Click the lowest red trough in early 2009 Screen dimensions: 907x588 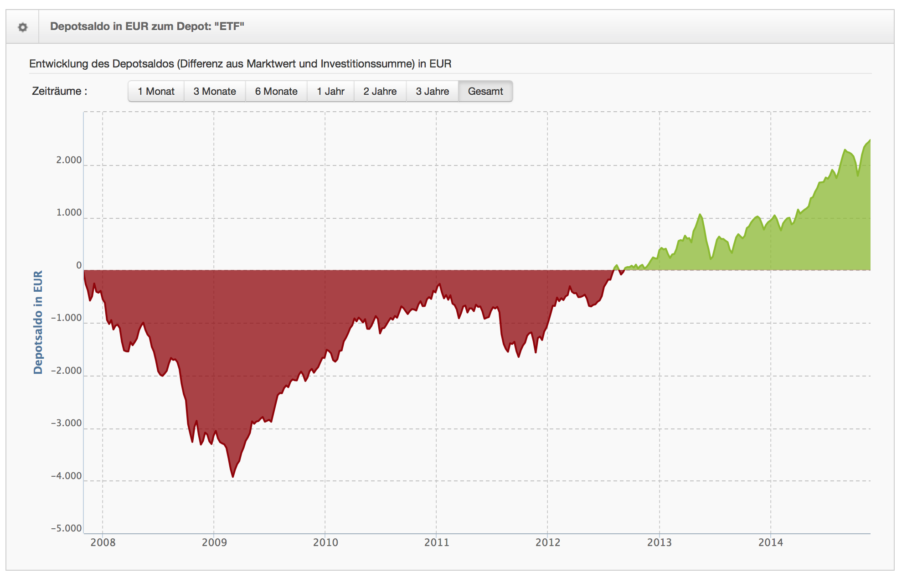[233, 476]
